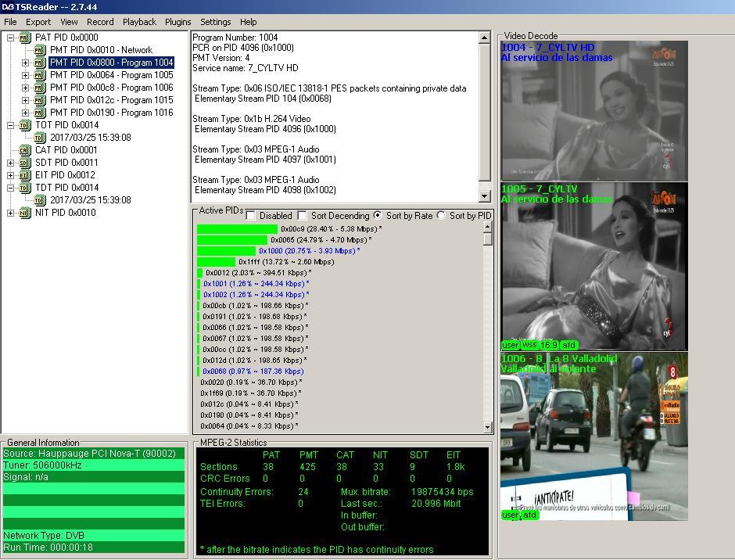Expand the PMT PID 0x0064 Program 1005 node
735x560 pixels.
(25, 75)
